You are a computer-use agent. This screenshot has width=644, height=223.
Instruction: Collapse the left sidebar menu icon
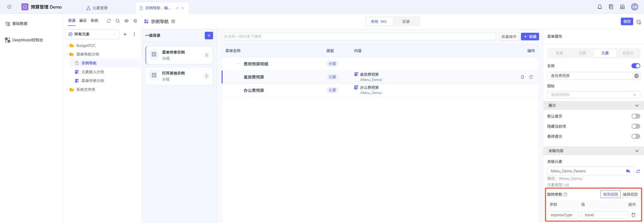[x=9, y=7]
